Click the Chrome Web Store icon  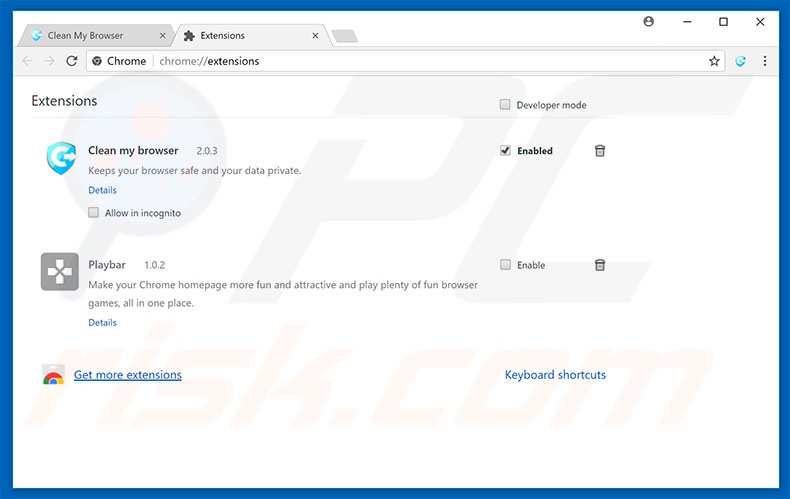click(53, 375)
